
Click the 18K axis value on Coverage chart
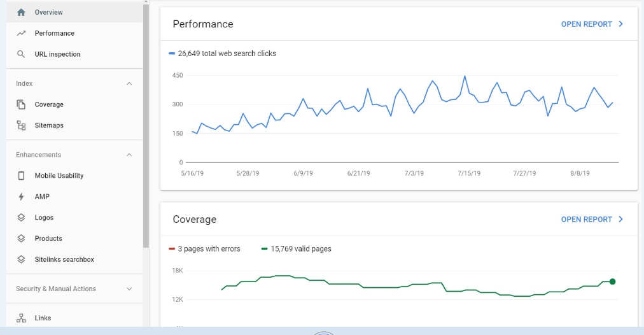point(178,271)
